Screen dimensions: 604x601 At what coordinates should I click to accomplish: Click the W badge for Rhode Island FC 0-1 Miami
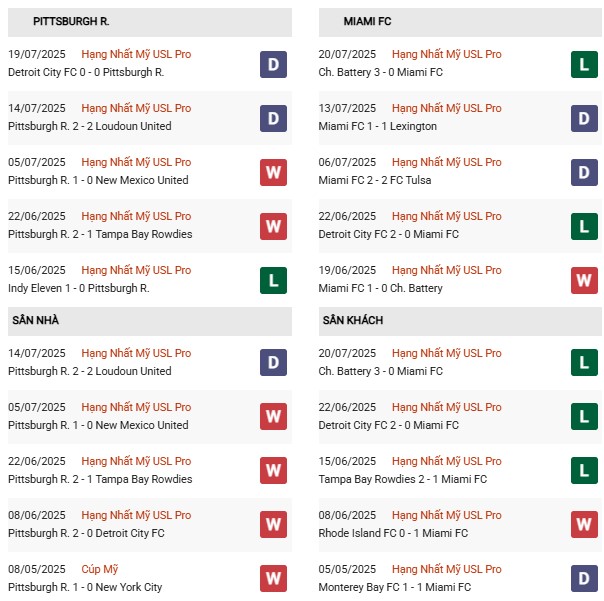click(584, 523)
